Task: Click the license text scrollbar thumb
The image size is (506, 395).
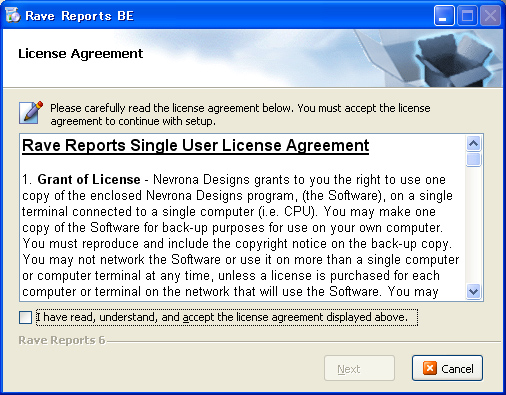Action: coord(473,159)
